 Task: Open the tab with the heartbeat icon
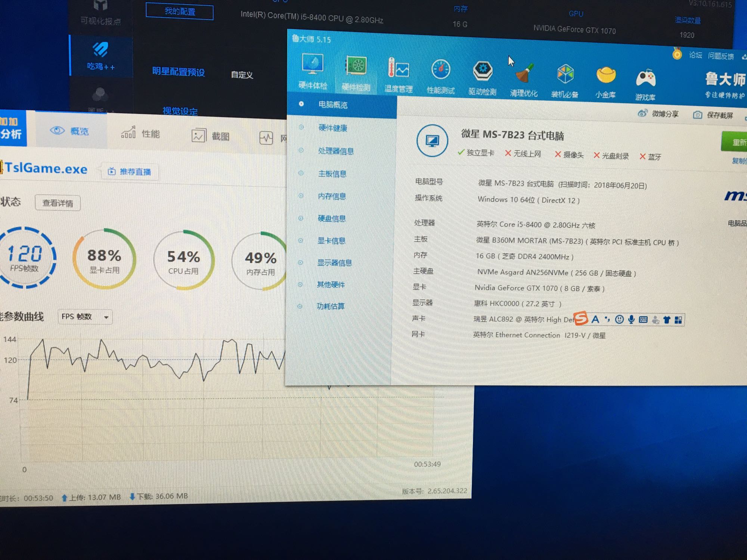click(266, 138)
